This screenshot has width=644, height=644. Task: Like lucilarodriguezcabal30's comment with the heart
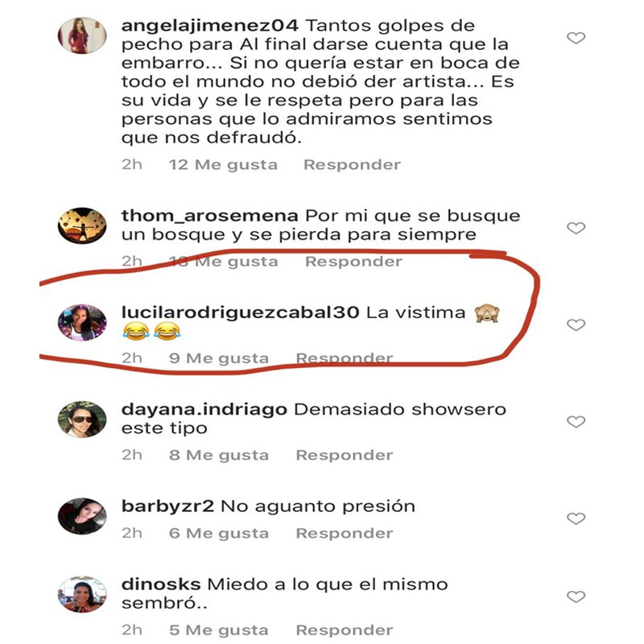576,325
